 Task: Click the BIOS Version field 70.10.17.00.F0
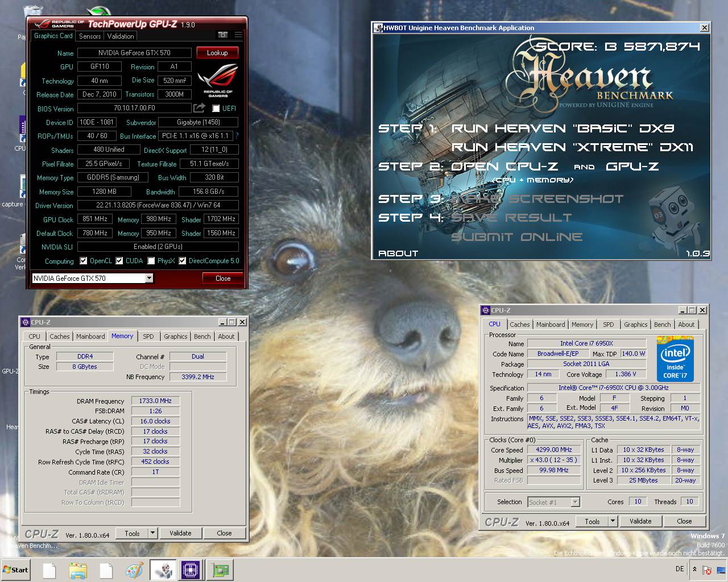tap(134, 108)
